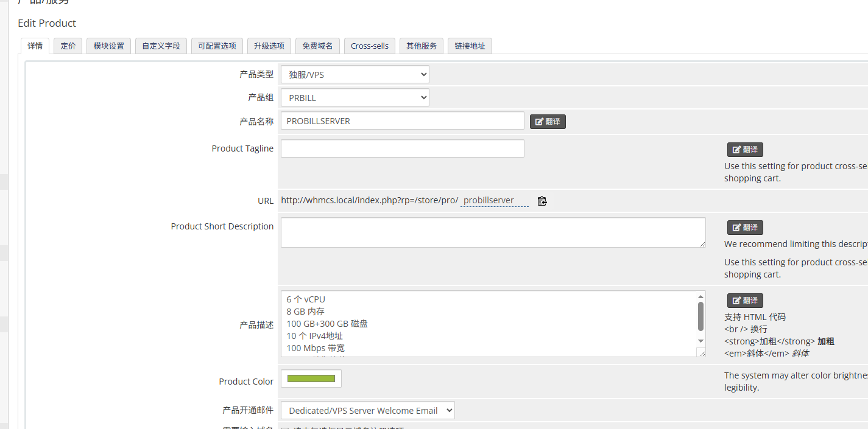Screen dimensions: 868x429
Task: Switch to the 定价 tab
Action: click(68, 46)
